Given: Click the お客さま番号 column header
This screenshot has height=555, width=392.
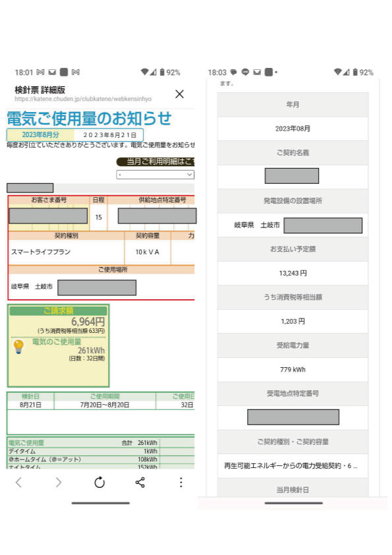Looking at the screenshot, I should [x=49, y=200].
